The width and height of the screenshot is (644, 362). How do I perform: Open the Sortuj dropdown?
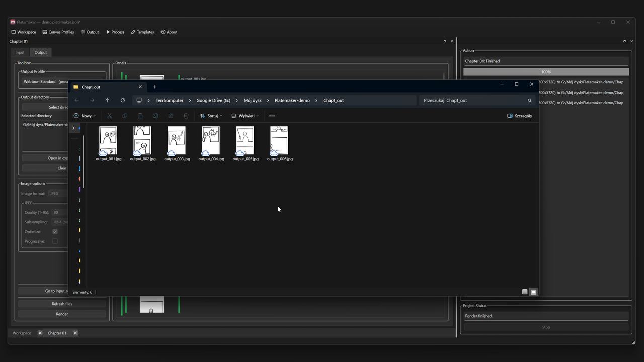(211, 116)
